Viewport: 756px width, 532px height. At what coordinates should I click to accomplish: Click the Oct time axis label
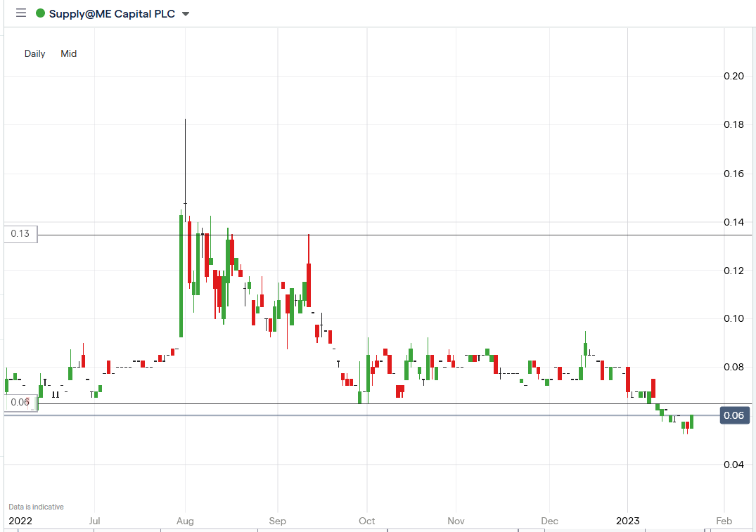click(x=367, y=521)
